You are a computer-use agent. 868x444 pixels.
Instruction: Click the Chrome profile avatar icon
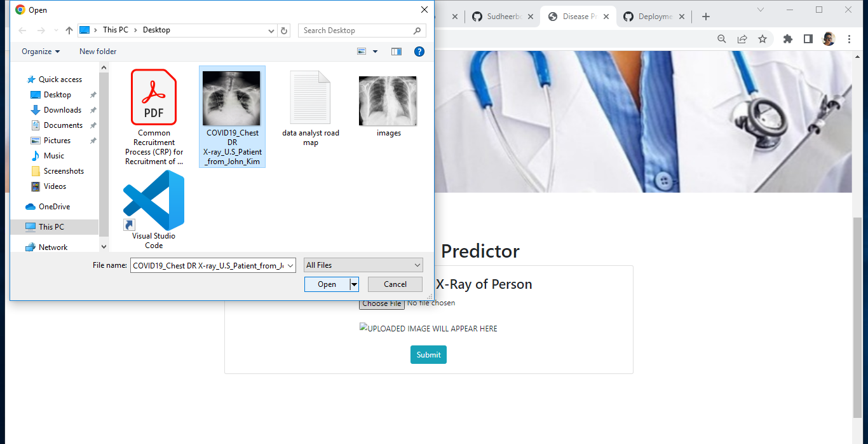829,39
